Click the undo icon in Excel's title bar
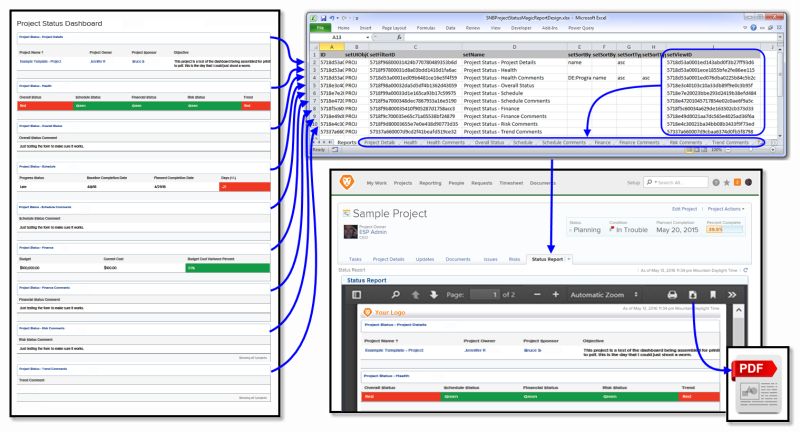This screenshot has height=432, width=800. point(332,18)
